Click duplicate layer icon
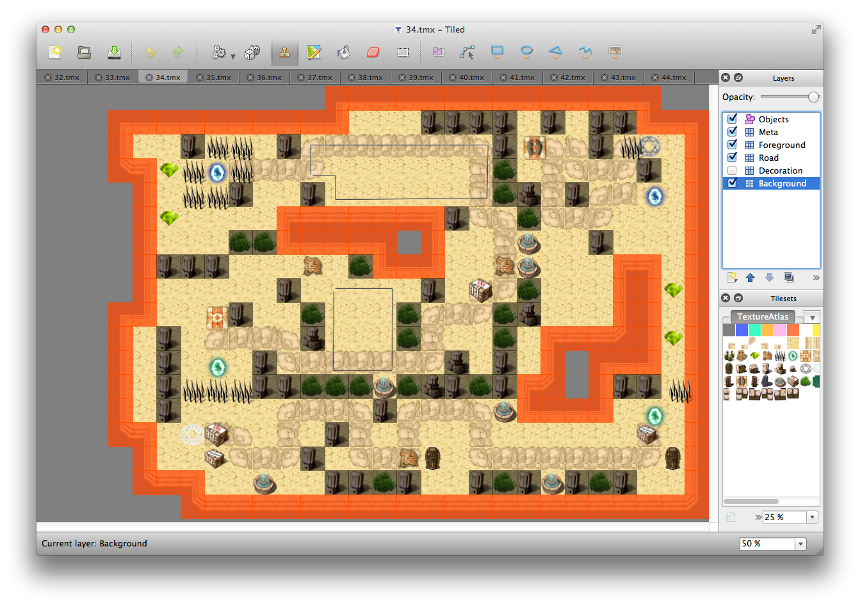 click(789, 277)
